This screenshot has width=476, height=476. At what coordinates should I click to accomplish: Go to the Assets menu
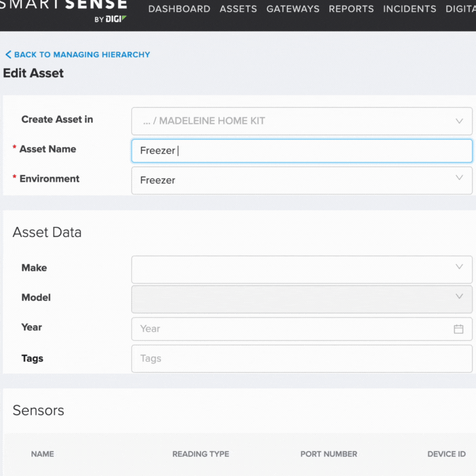[239, 9]
